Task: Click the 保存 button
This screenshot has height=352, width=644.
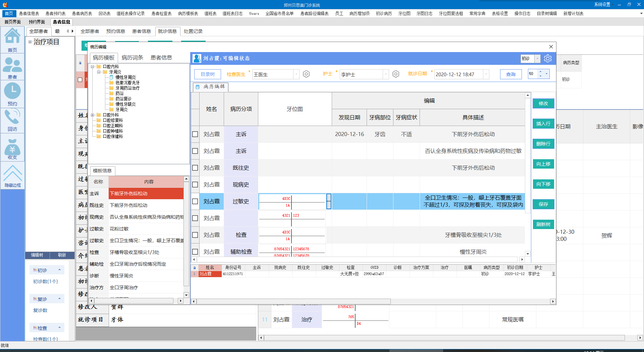Action: click(x=543, y=204)
